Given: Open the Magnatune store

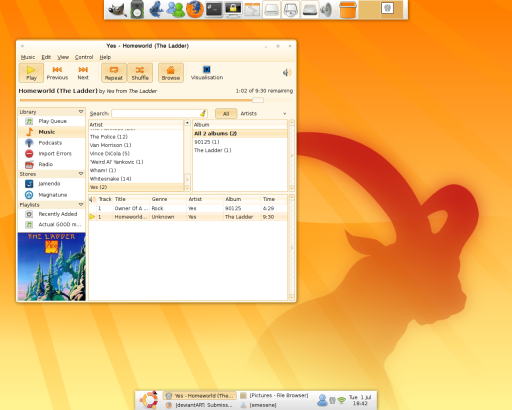Looking at the screenshot, I should click(52, 195).
